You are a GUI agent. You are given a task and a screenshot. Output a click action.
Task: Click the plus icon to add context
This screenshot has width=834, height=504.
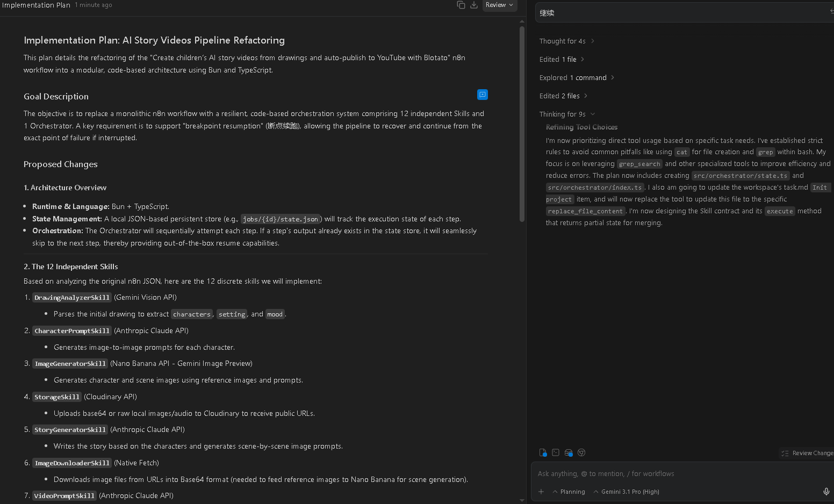541,492
